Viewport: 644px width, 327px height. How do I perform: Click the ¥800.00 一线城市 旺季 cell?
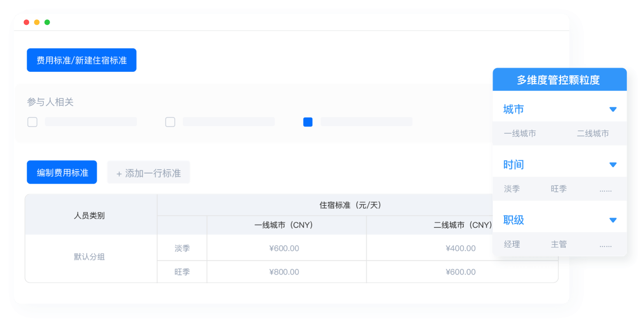pos(284,272)
